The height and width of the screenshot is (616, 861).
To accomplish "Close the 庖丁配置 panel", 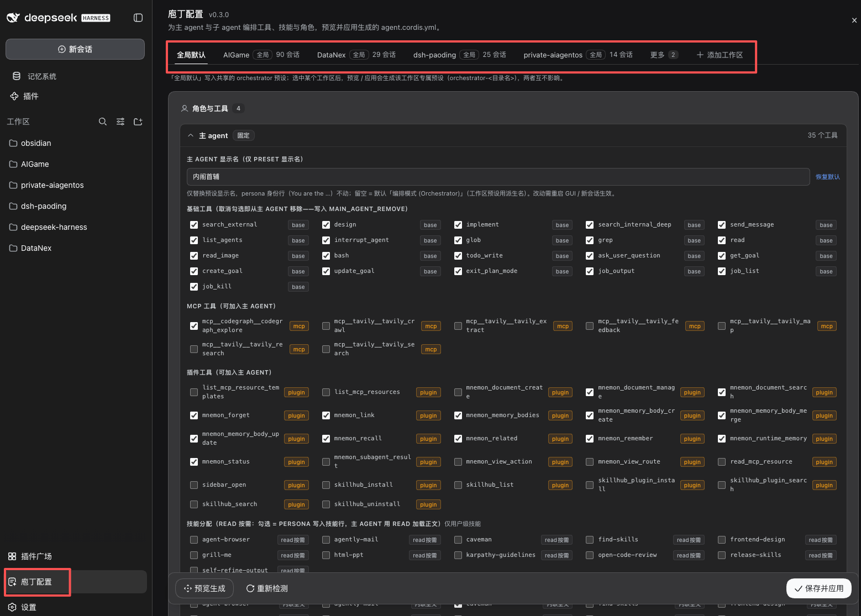I will point(854,20).
